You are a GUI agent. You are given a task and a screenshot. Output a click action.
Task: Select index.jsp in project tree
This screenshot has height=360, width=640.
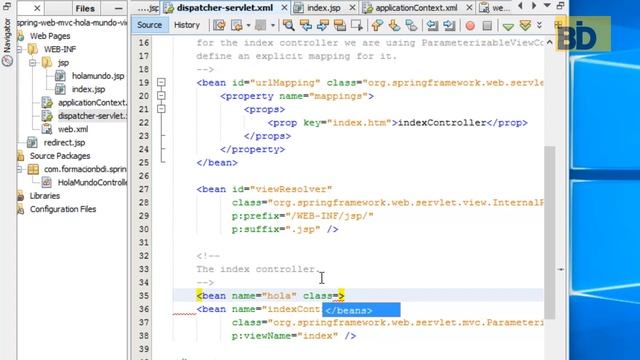tap(89, 89)
